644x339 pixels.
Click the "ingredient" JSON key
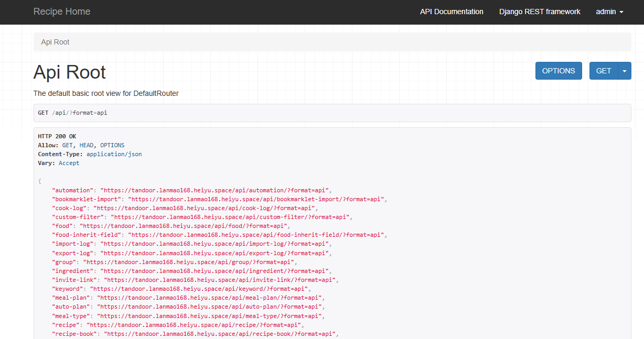point(72,270)
